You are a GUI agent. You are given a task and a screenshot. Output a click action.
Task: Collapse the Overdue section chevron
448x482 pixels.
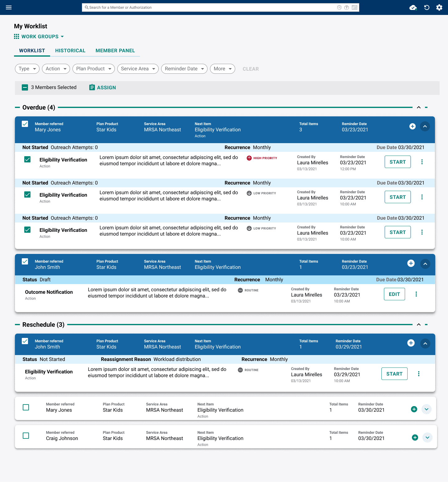coord(419,107)
